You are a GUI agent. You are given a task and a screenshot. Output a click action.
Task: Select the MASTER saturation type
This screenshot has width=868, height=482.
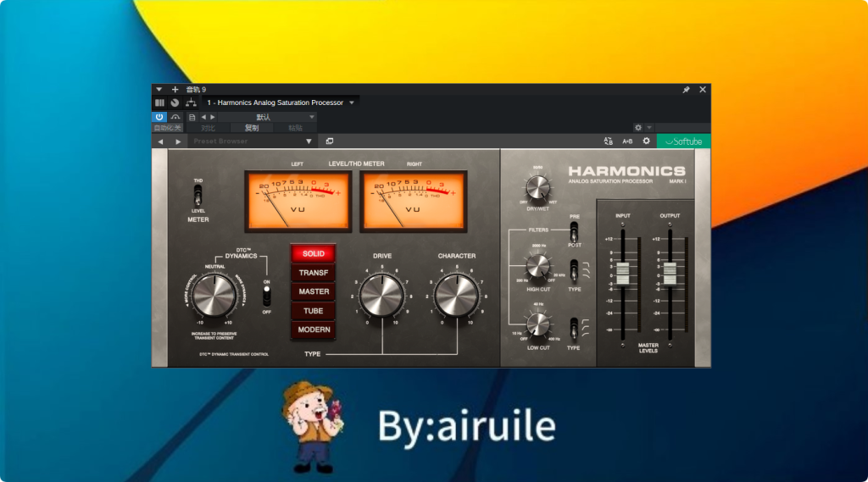click(x=314, y=291)
